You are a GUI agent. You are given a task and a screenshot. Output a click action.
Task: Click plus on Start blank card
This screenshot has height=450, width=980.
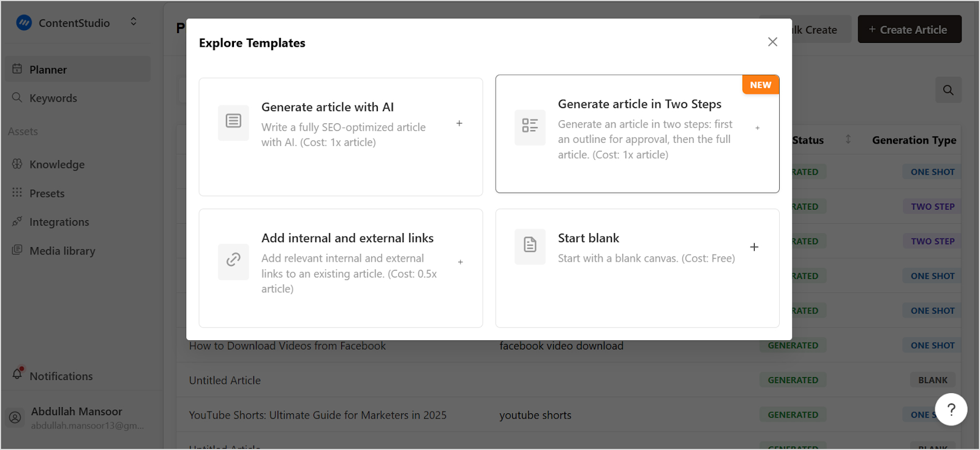point(755,246)
